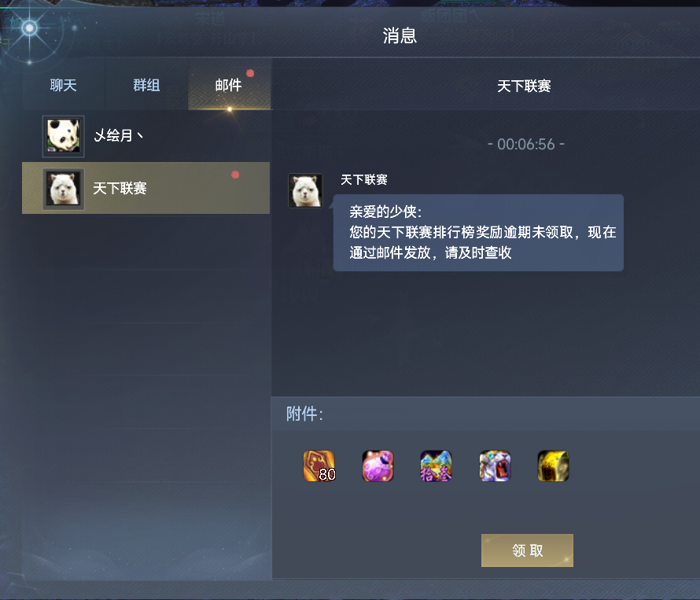Click the alpaca avatar in mail list
The image size is (700, 600).
64,189
